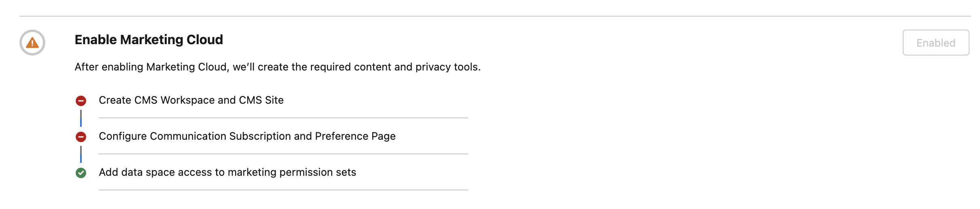Viewport: 980px width, 209px height.
Task: Click the words "Preference Page" in the second step
Action: (x=355, y=136)
